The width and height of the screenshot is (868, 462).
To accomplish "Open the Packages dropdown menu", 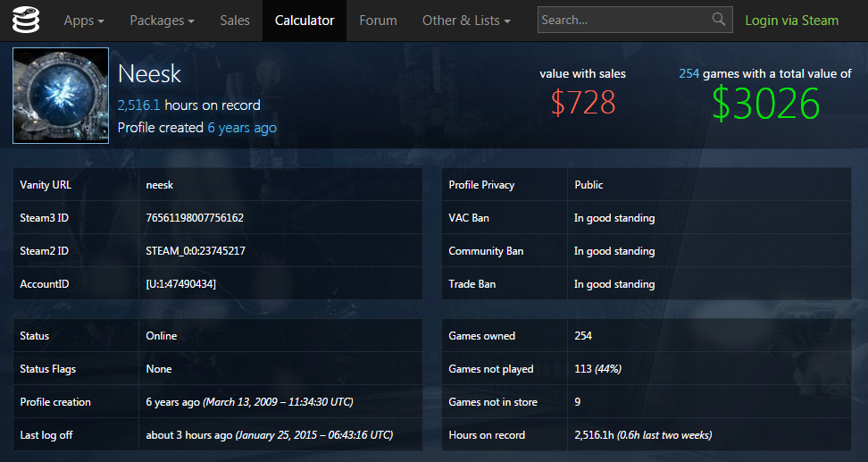I will point(162,21).
